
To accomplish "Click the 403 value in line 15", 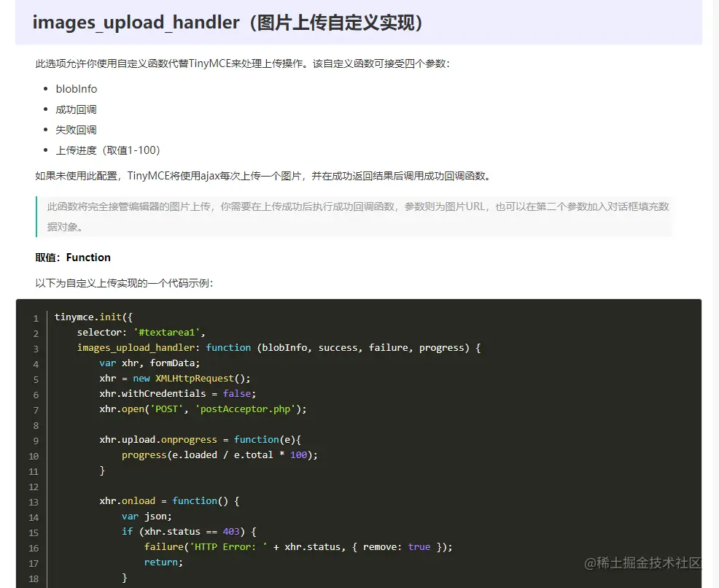I will (231, 532).
